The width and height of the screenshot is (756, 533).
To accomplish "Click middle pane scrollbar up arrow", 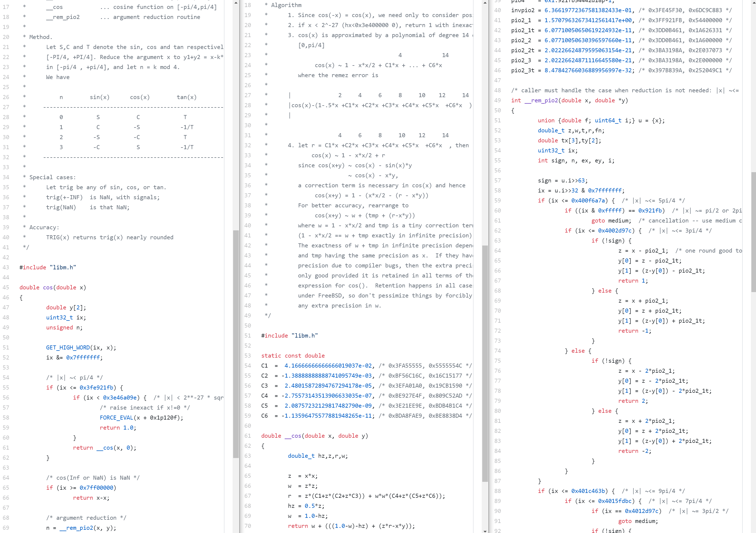I will pos(485,3).
